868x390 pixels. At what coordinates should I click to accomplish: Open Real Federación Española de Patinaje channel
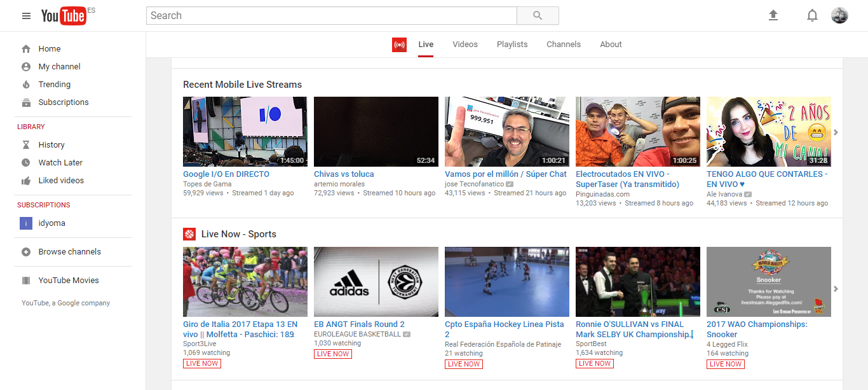tap(503, 345)
